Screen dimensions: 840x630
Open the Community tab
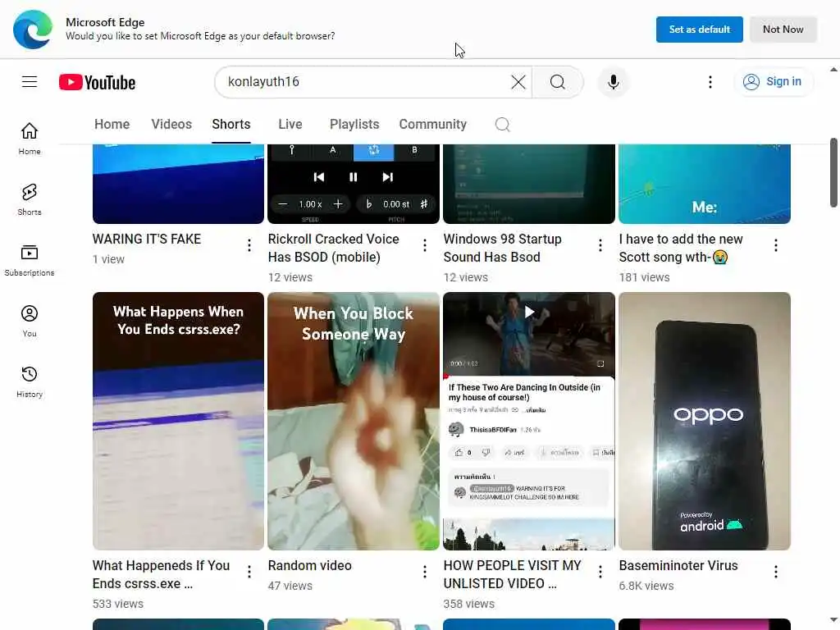(x=432, y=125)
